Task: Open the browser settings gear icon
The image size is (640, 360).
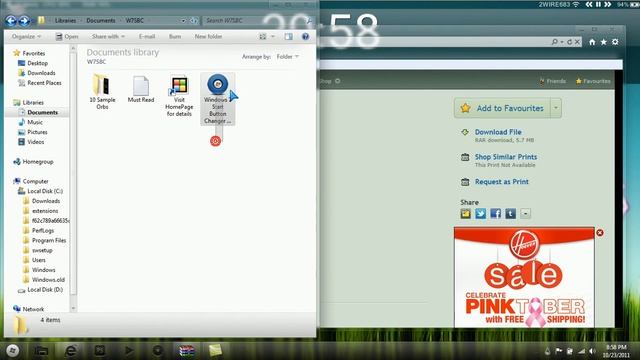Action: click(x=615, y=42)
